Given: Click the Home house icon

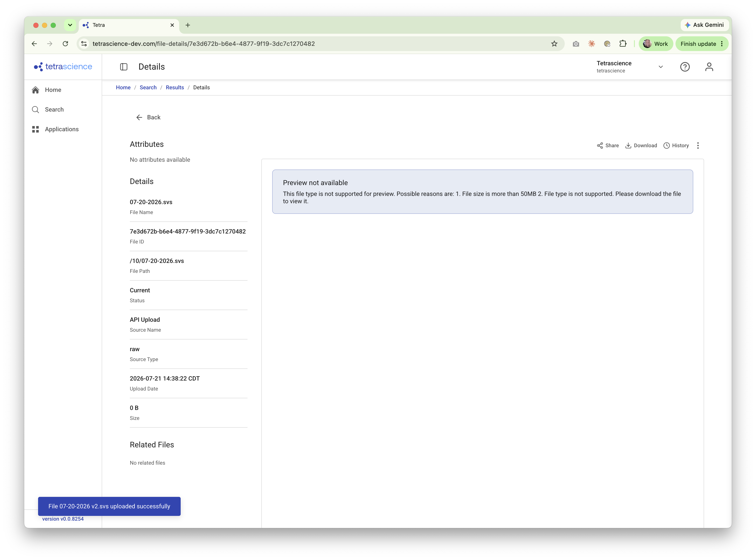Looking at the screenshot, I should point(35,90).
